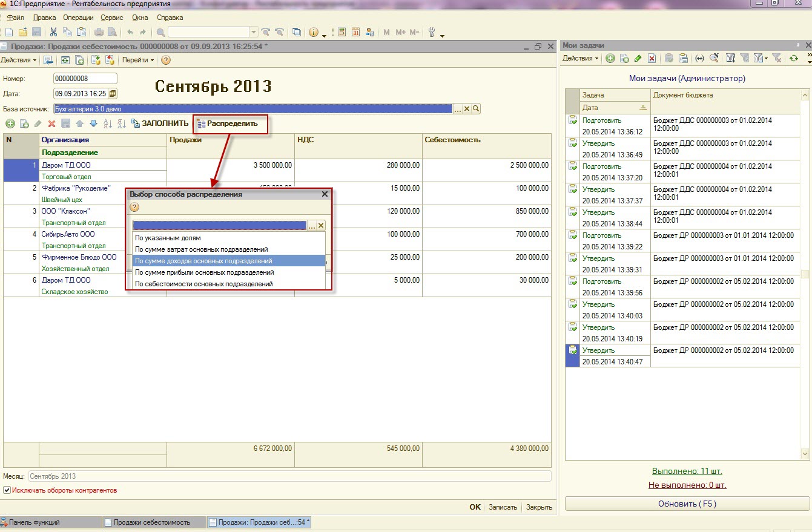Click OK at bottom of document
Screen dimensions: 812x532
pos(475,507)
